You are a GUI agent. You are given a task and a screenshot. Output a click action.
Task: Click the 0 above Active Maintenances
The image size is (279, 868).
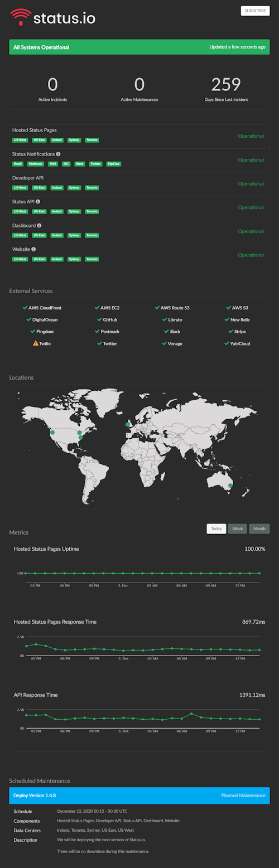[139, 85]
